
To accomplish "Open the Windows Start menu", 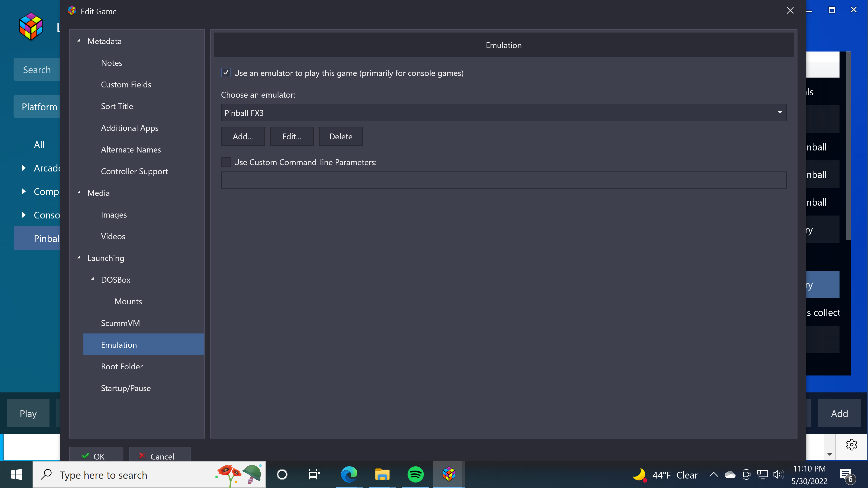I will 16,475.
